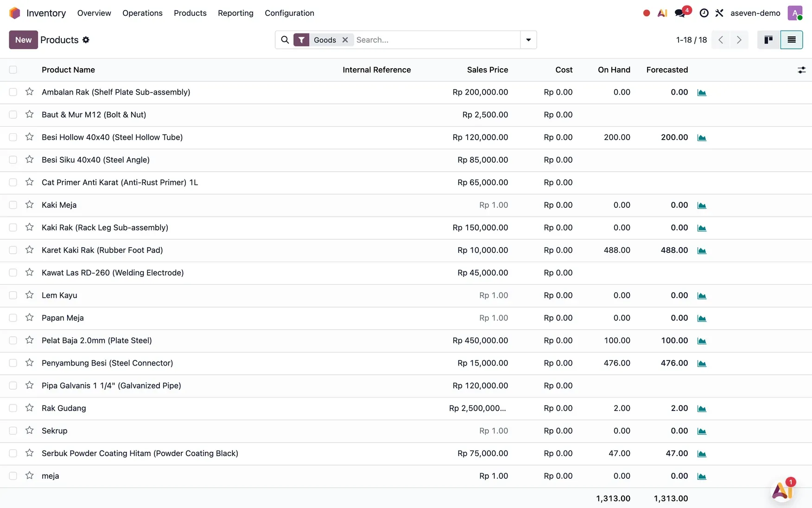
Task: Go to previous page of products
Action: click(721, 40)
